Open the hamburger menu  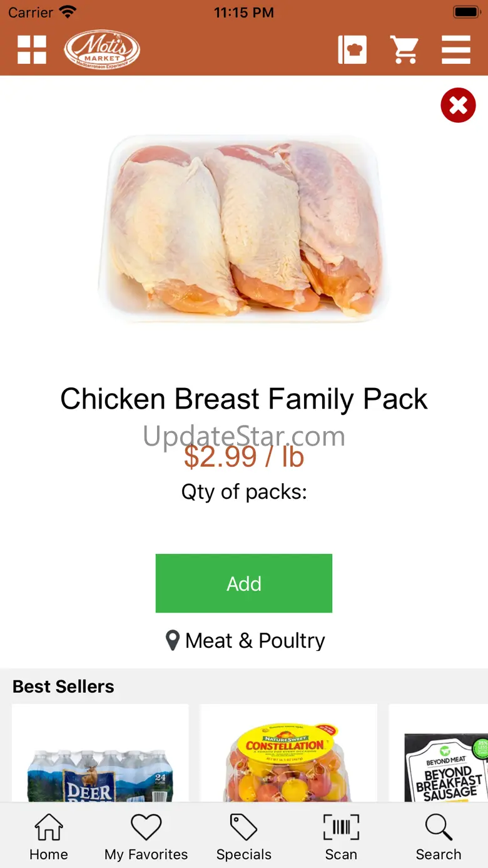tap(455, 49)
